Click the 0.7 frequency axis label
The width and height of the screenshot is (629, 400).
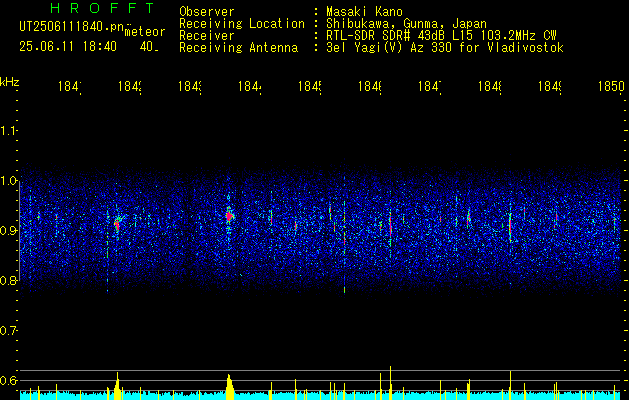point(8,331)
